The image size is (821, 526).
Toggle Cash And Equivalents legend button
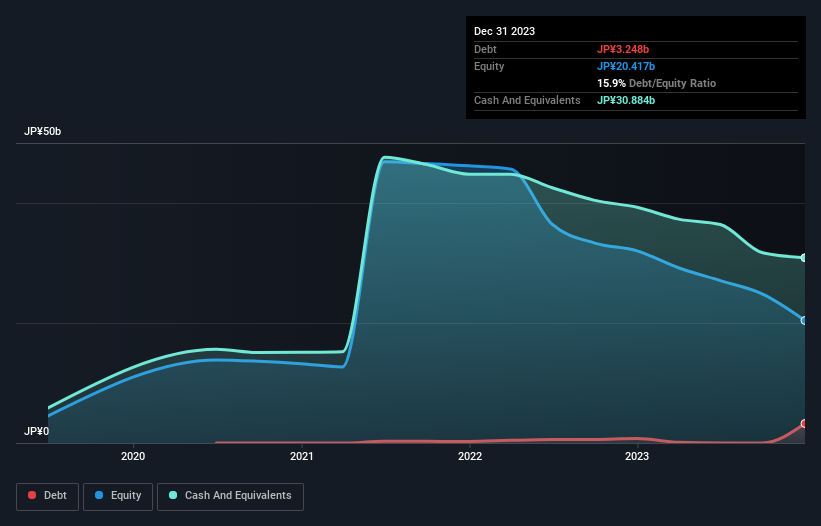tap(230, 496)
